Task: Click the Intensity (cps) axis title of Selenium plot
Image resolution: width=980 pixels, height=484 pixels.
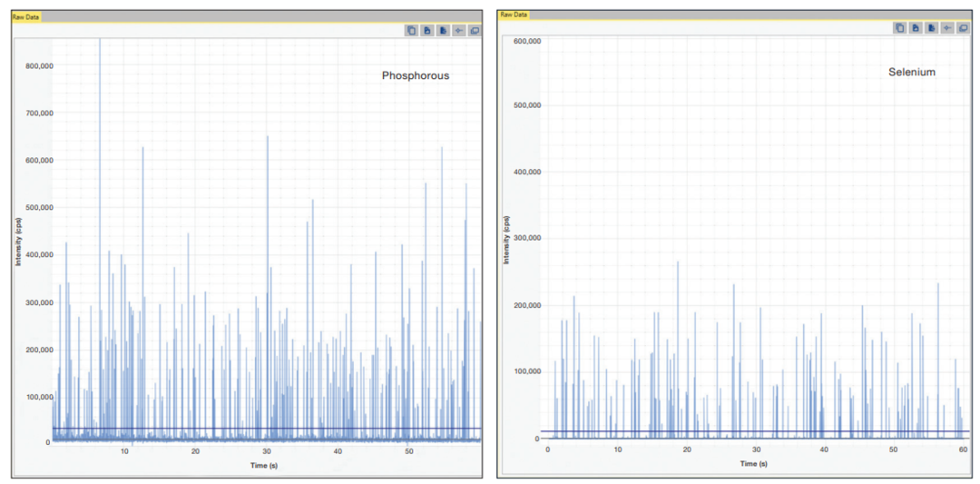Action: tap(507, 240)
